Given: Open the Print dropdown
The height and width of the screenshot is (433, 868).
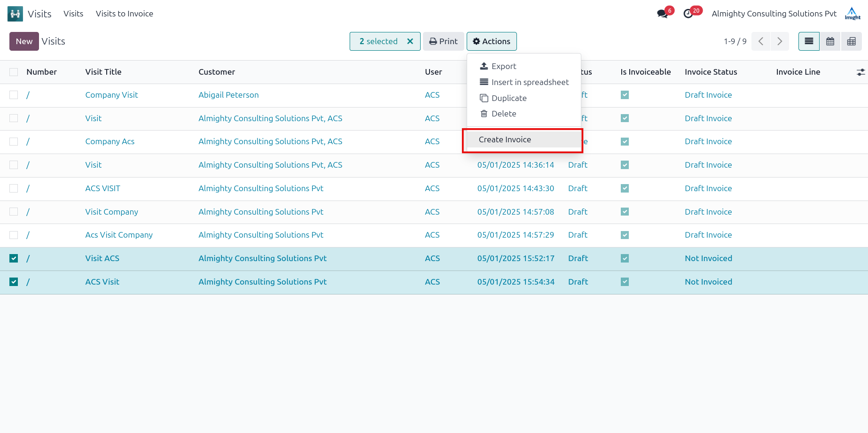Looking at the screenshot, I should [x=443, y=41].
